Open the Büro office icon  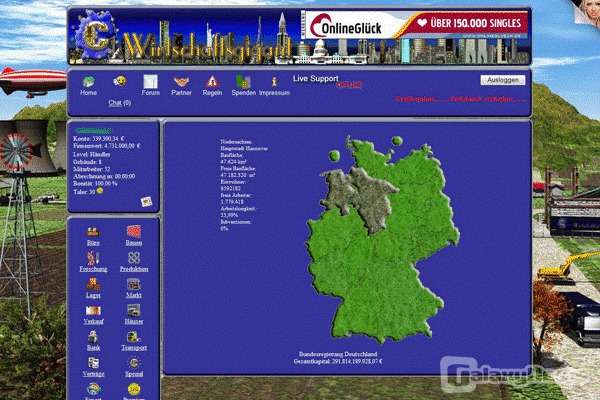93,232
